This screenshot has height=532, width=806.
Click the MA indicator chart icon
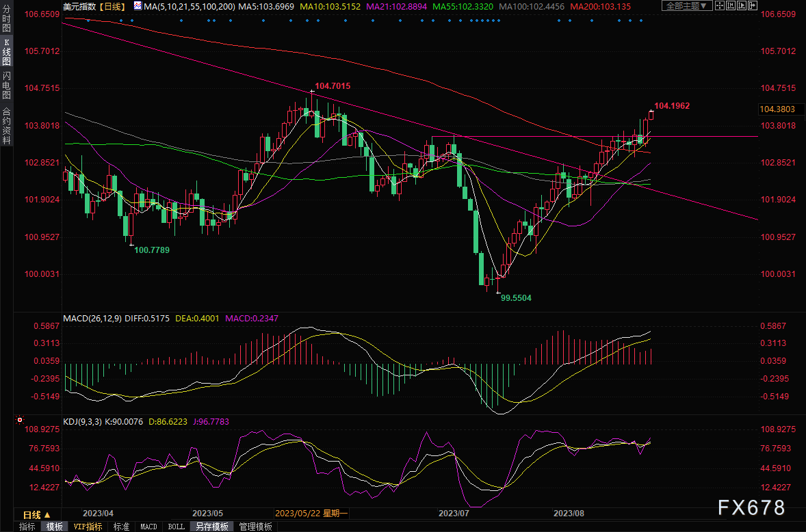(x=138, y=6)
